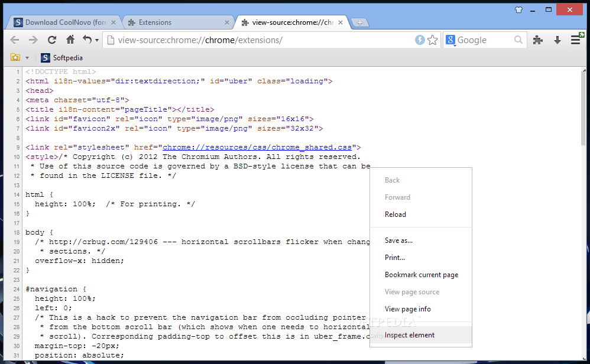Image resolution: width=590 pixels, height=364 pixels.
Task: Select Bookmark current page menu entry
Action: 421,275
